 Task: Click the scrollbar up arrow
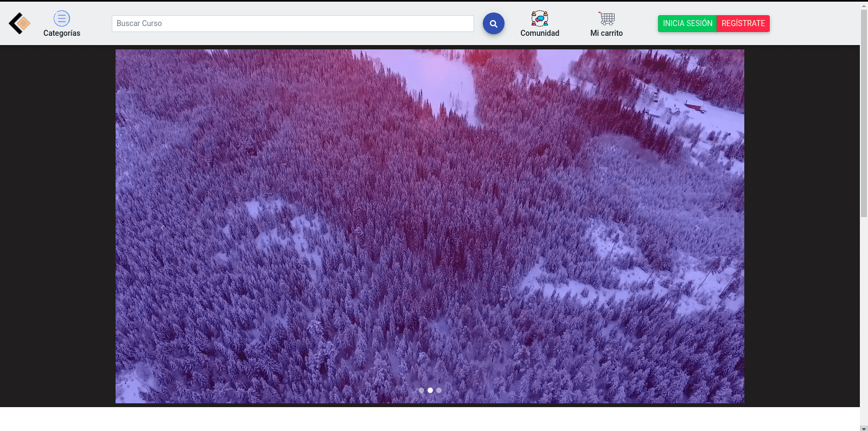pyautogui.click(x=864, y=5)
